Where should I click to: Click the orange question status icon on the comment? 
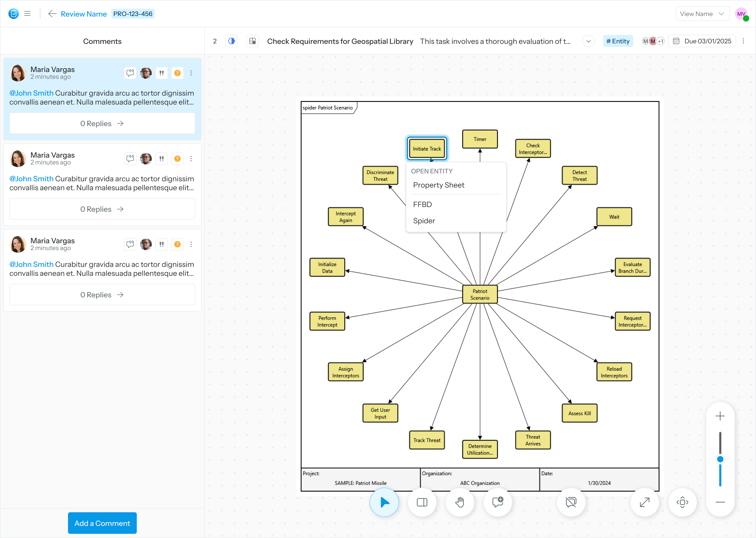(177, 73)
